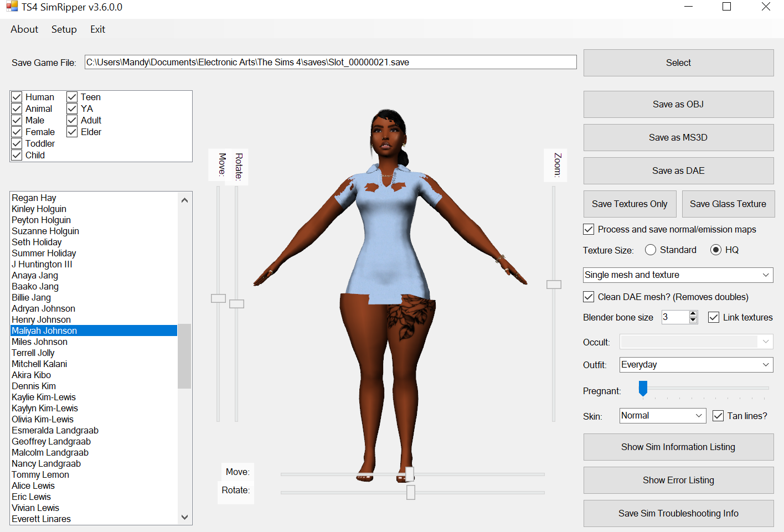Viewport: 784px width, 532px height.
Task: Click Save Glass Texture
Action: 728,204
